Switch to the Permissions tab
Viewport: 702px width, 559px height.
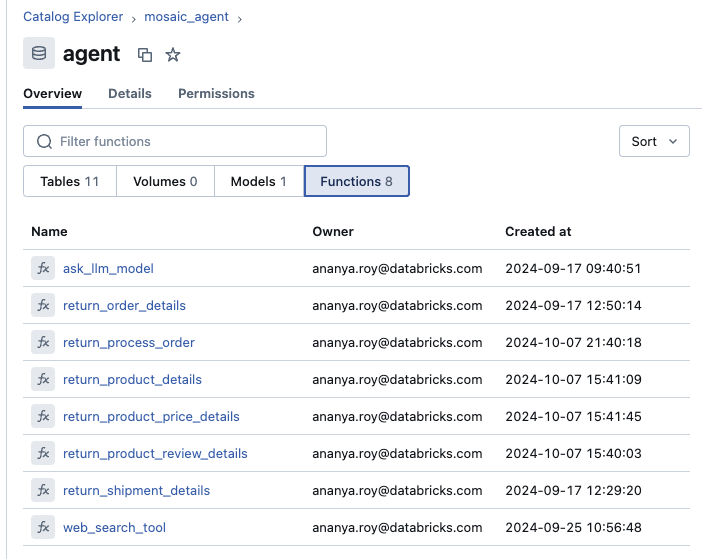[x=216, y=93]
